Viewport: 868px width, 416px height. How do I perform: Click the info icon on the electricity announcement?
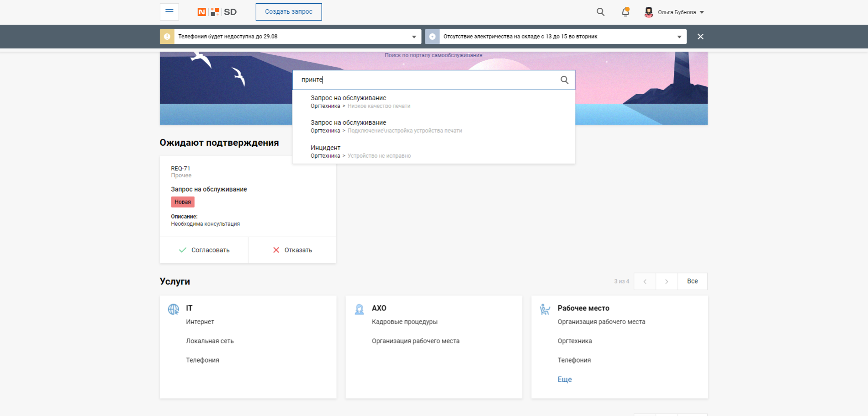click(x=432, y=37)
